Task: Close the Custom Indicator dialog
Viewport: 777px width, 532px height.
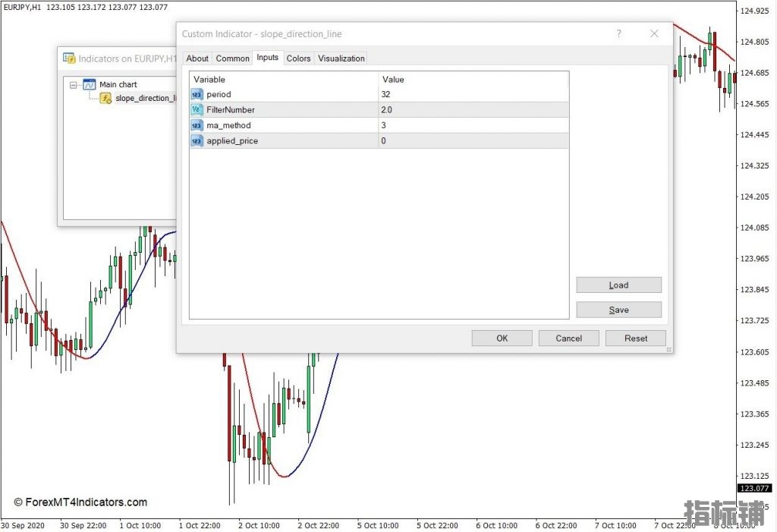Action: (x=654, y=33)
